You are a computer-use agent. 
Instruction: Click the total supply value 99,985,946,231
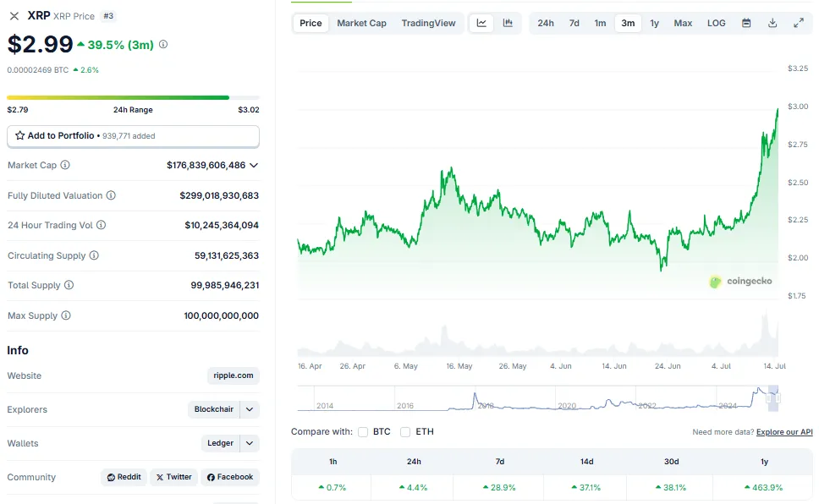click(225, 285)
